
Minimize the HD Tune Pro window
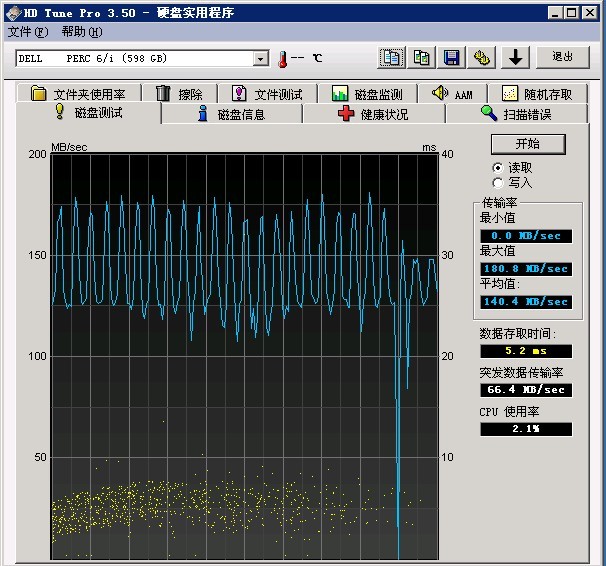(555, 13)
